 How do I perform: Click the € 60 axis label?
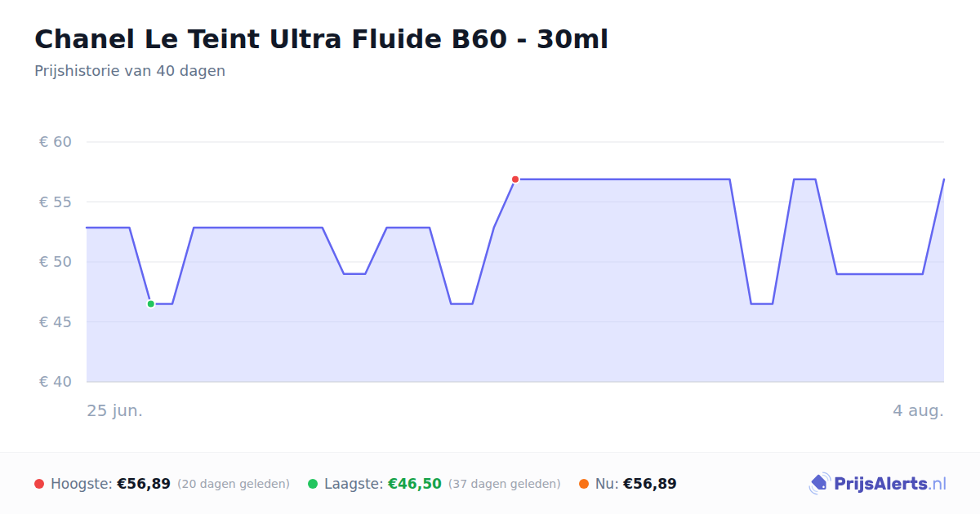coord(56,142)
